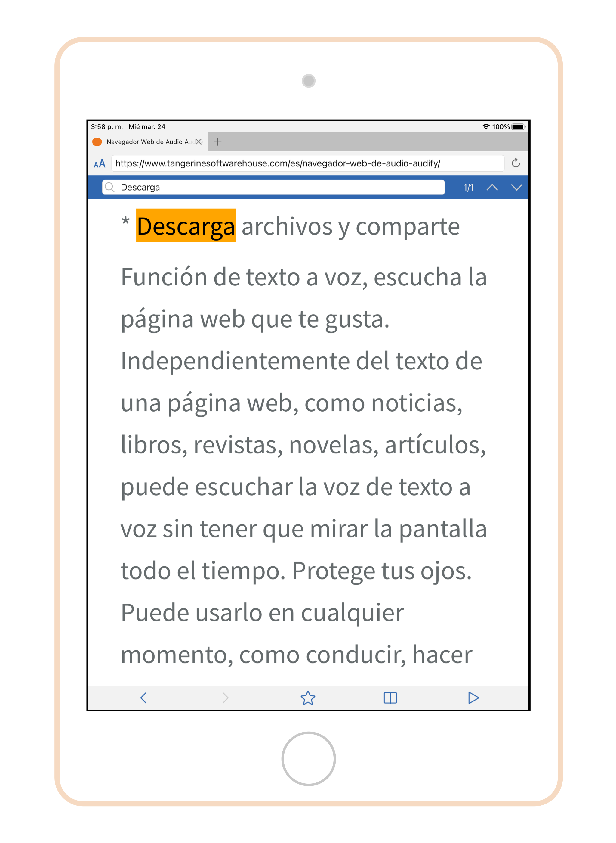Tap the 1/1 match counter
The height and width of the screenshot is (843, 616).
(468, 187)
